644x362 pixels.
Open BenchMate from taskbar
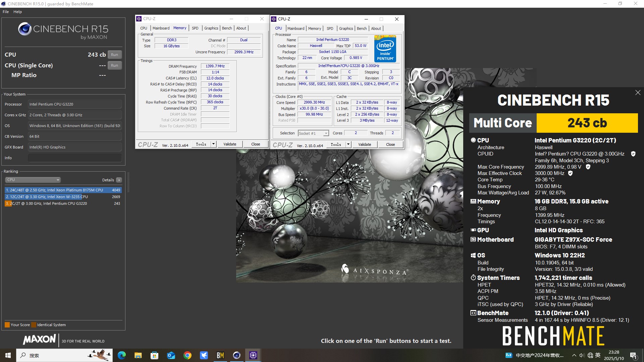pos(220,355)
